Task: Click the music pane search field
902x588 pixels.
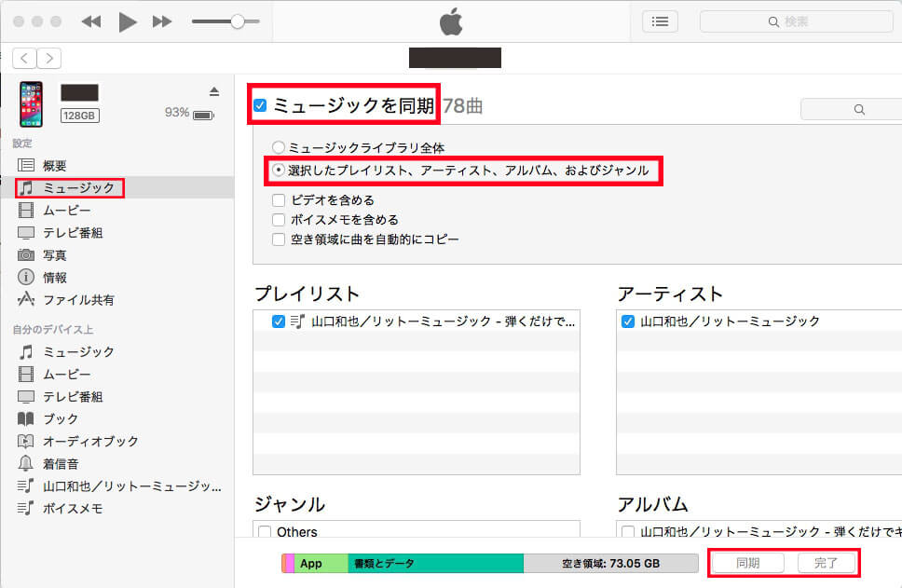Action: [852, 109]
